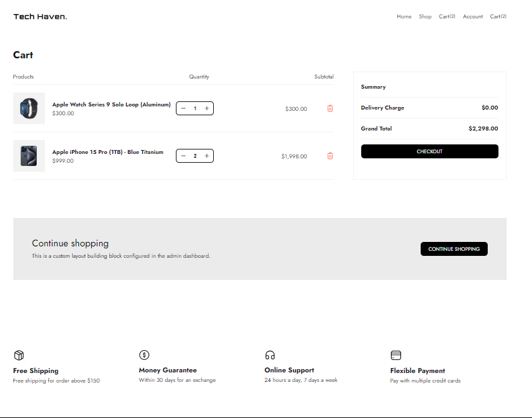Click the $999.00 unit price
Image resolution: width=532 pixels, height=418 pixels.
point(63,161)
